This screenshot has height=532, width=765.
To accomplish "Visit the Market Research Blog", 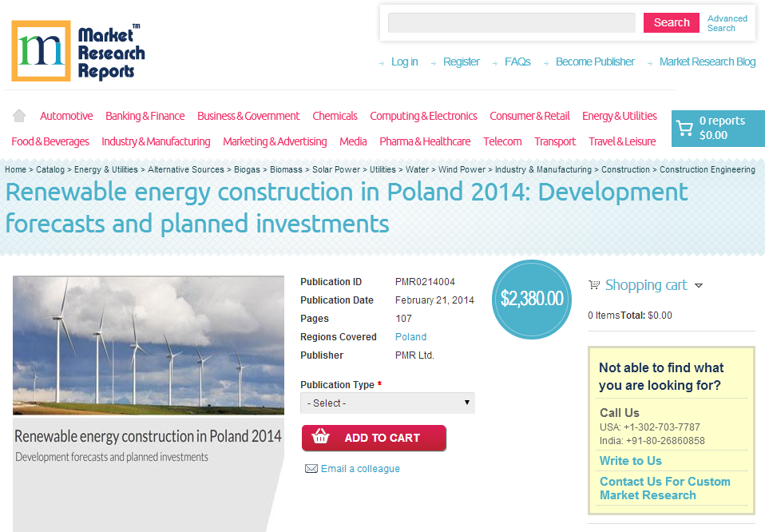I will tap(708, 62).
